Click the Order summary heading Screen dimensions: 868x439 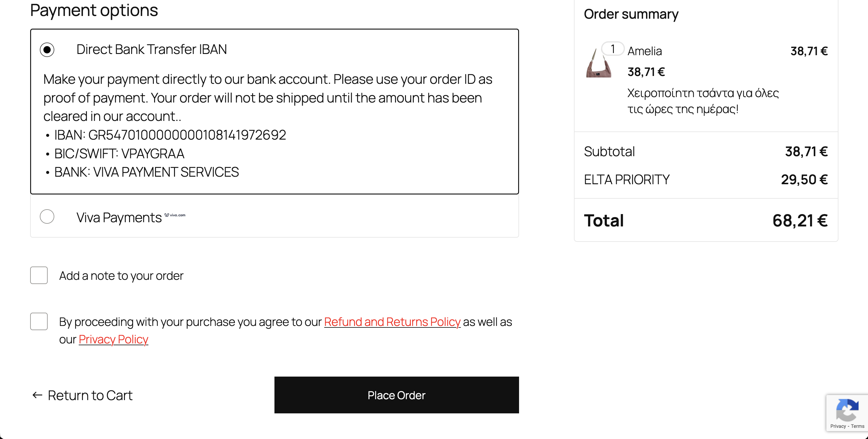click(x=631, y=14)
